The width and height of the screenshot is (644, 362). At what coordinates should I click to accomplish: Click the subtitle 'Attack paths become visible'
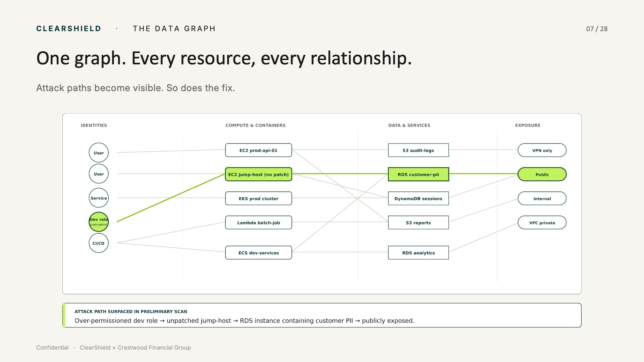coord(136,88)
